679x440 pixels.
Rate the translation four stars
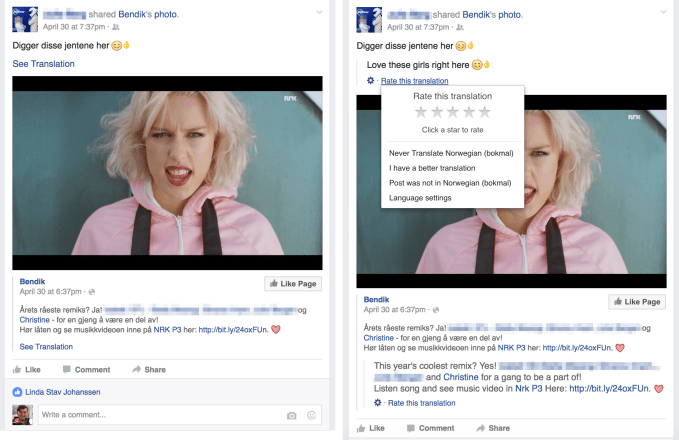click(x=469, y=113)
